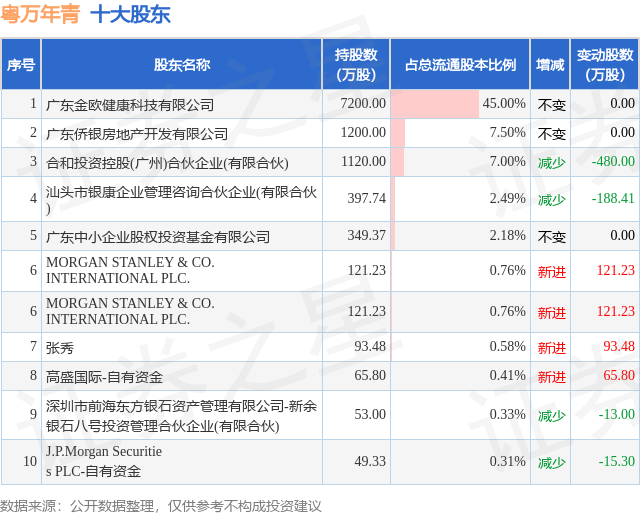Screen dimensions: 640x515
Task: Click the 数据来源 disclaimer footer text
Action: click(x=160, y=506)
